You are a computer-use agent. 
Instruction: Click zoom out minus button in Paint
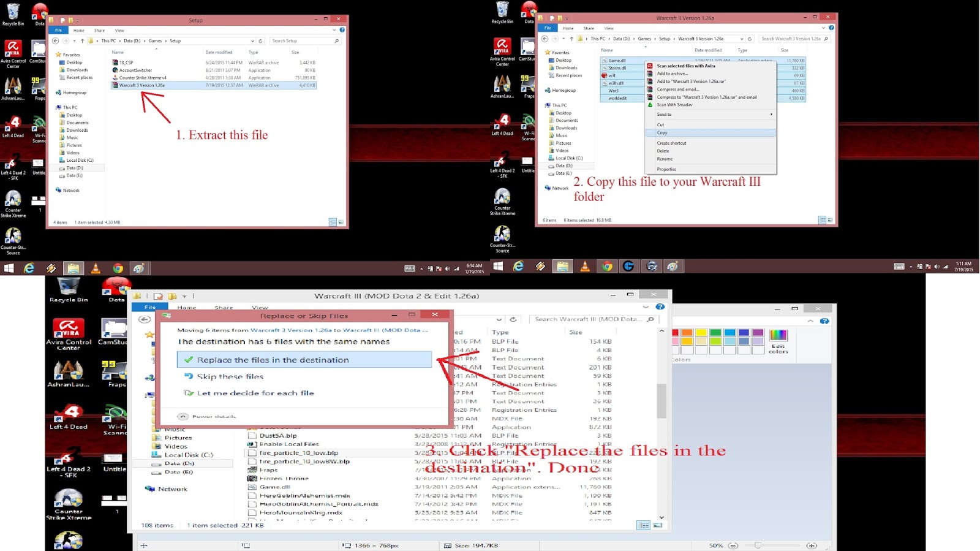tap(733, 545)
